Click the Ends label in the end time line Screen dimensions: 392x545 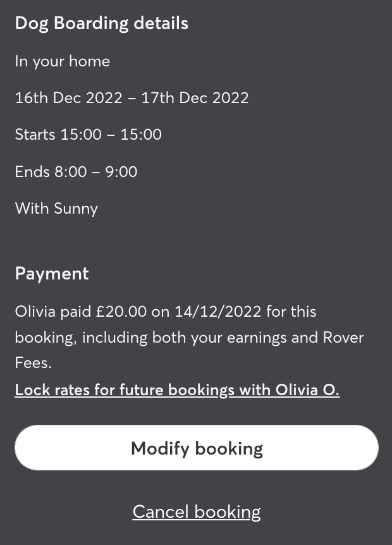click(32, 171)
